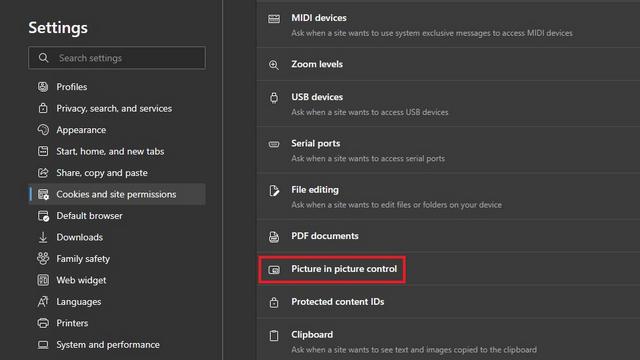Open File editing permission settings

click(x=448, y=197)
